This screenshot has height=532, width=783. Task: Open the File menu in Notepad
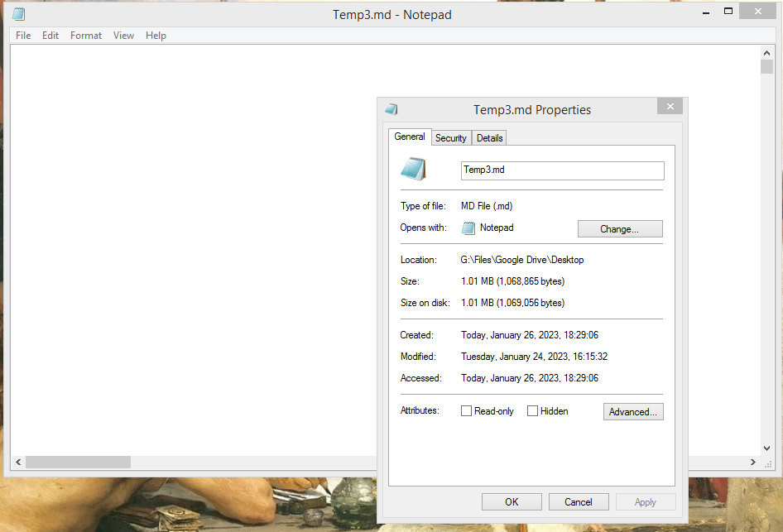(23, 36)
